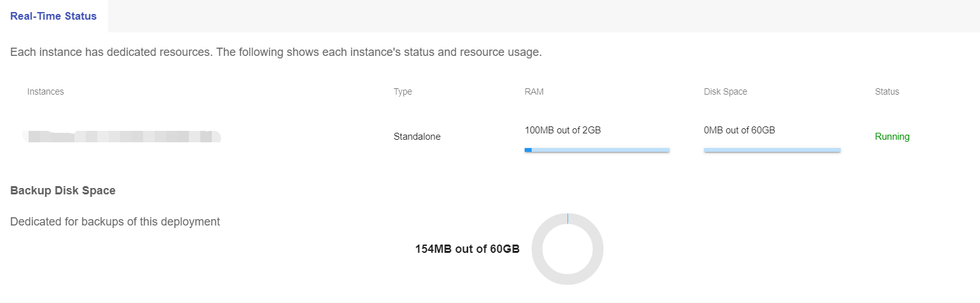Click the Status column header
980x303 pixels.
click(887, 91)
